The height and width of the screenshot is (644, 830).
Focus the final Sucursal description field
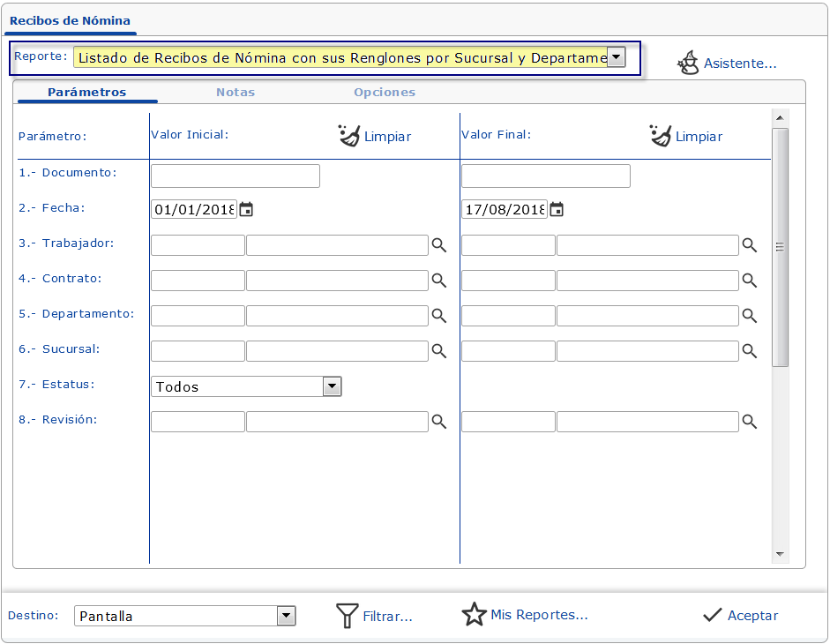[x=648, y=351]
